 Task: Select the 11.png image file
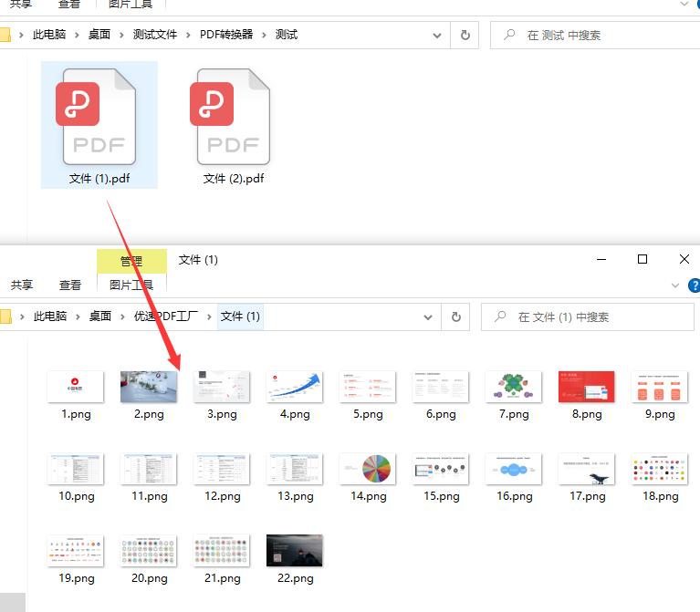tap(149, 469)
